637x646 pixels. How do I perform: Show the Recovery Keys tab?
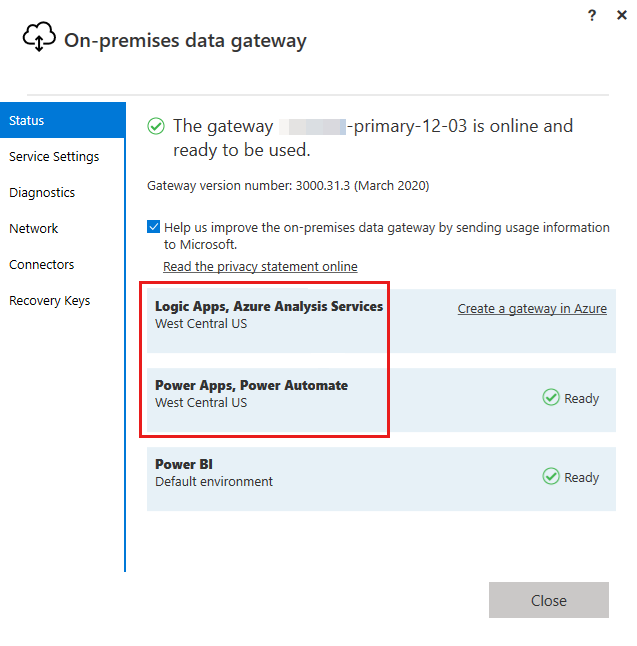50,301
